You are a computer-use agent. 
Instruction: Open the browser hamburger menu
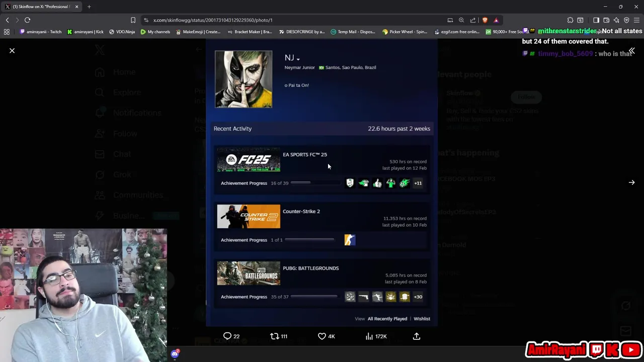(636, 20)
